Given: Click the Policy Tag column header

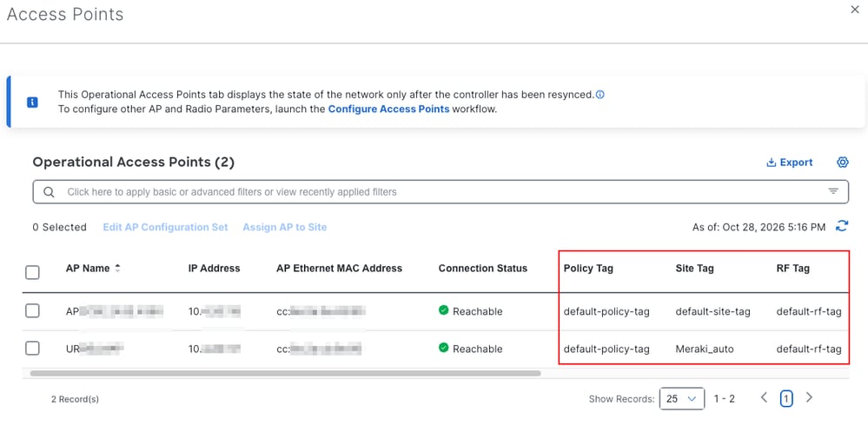Looking at the screenshot, I should point(588,269).
